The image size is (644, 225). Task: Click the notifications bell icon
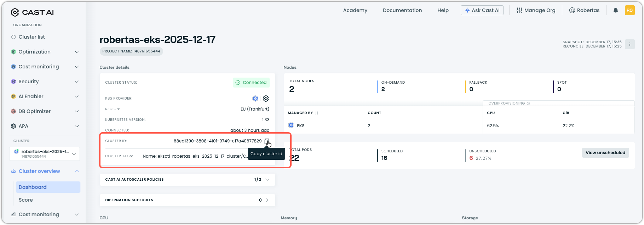point(616,10)
